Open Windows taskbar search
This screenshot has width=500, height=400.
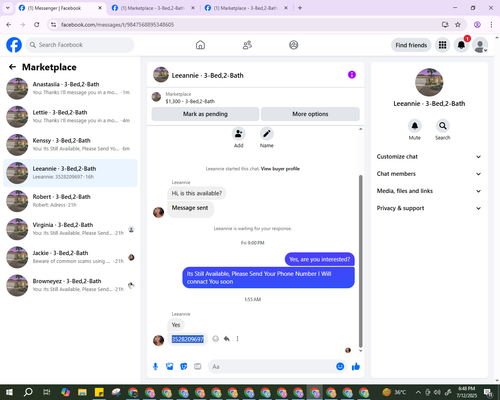click(28, 392)
